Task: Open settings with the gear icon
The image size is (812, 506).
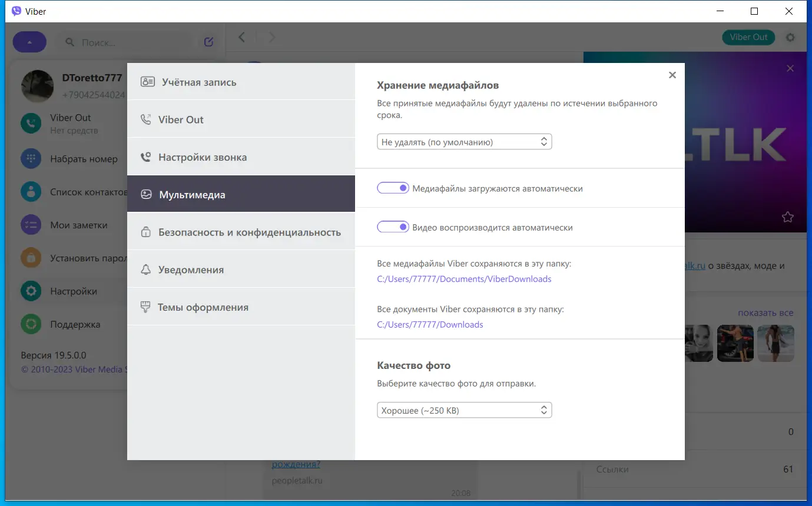Action: tap(790, 37)
